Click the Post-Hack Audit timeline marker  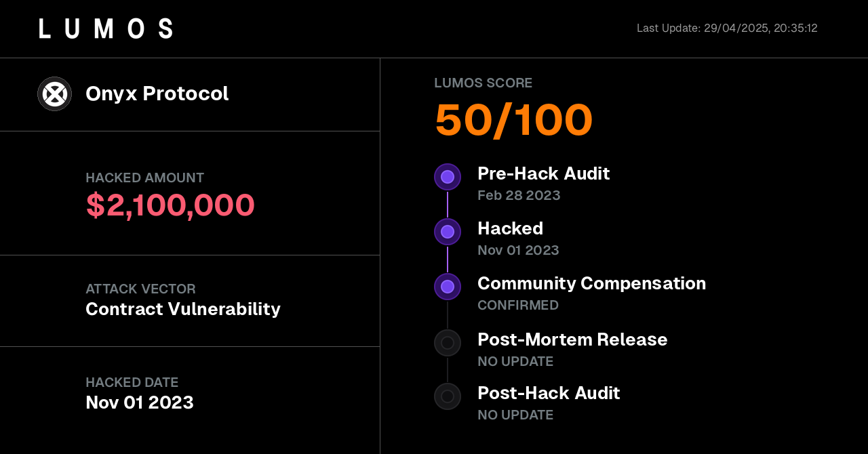(448, 396)
